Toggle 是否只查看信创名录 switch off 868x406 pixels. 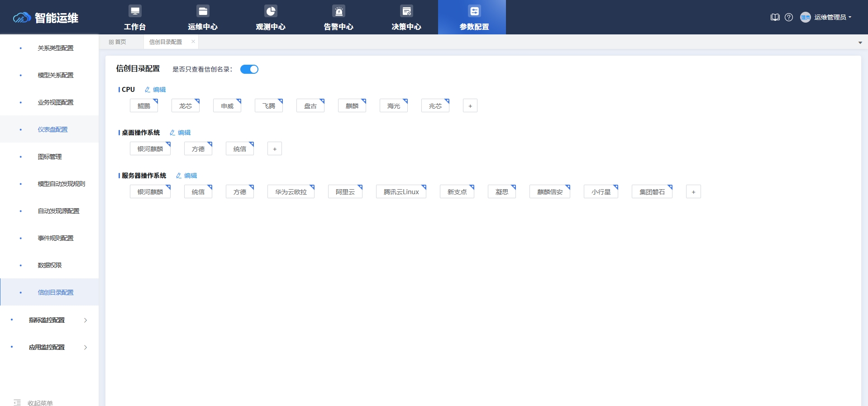click(249, 69)
